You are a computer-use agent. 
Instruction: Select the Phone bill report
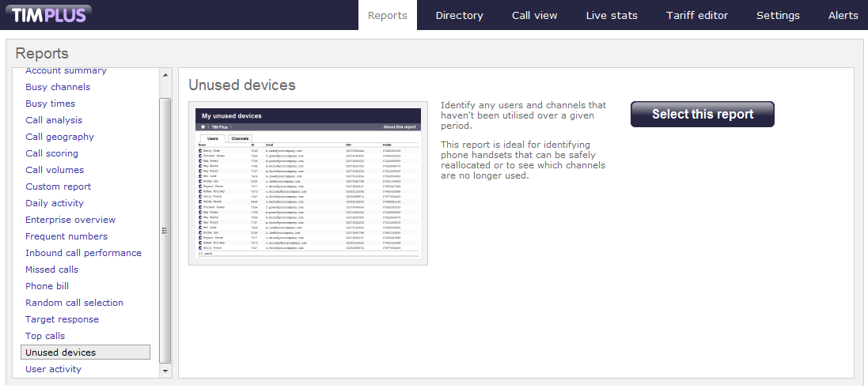point(47,286)
